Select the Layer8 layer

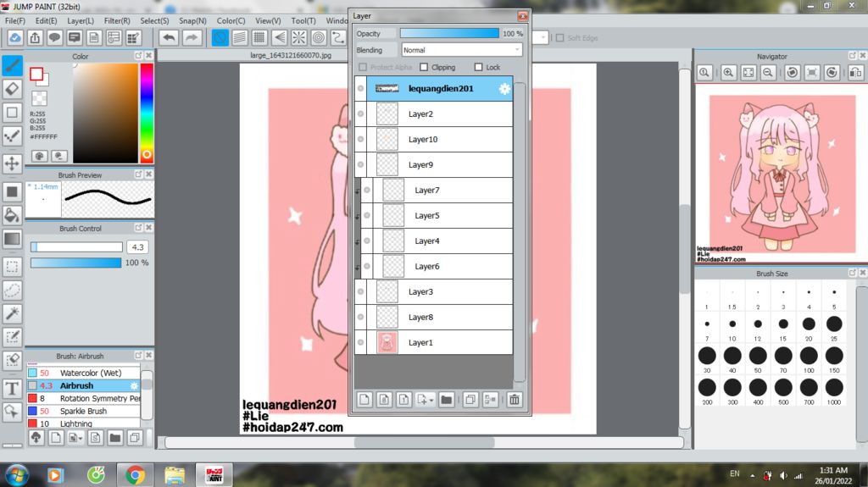(x=433, y=317)
